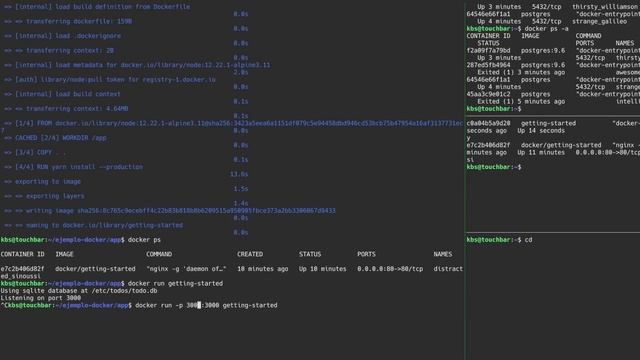Select container ID f2a09f7a79bd
The height and width of the screenshot is (360, 640).
point(489,51)
